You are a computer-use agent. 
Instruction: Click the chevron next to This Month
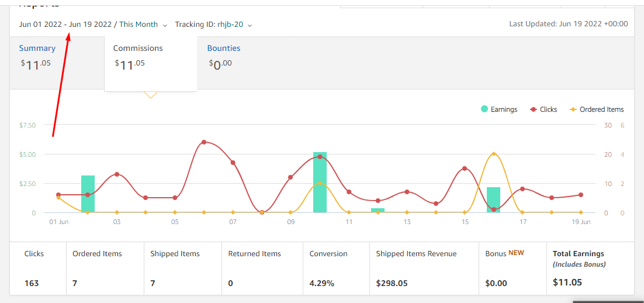[165, 25]
